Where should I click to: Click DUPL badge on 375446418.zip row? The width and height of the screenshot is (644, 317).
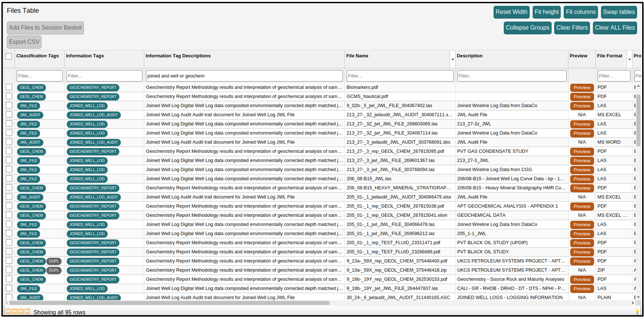click(54, 270)
